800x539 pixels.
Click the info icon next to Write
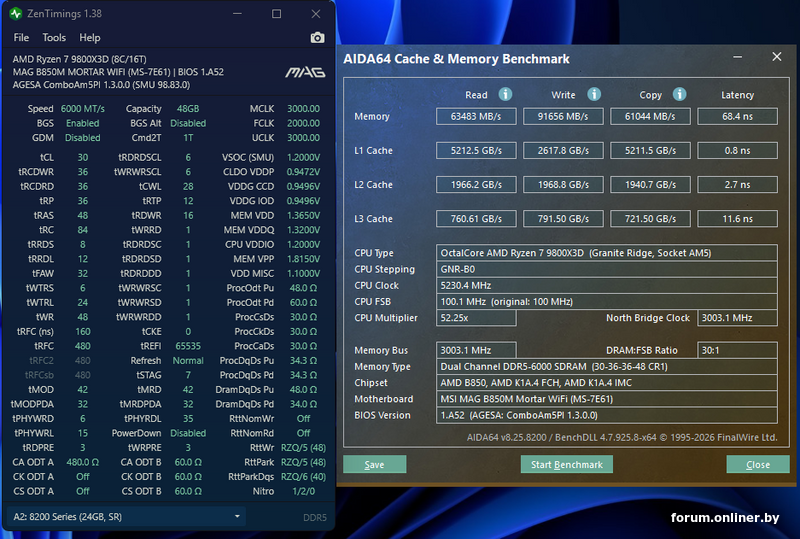tap(594, 94)
